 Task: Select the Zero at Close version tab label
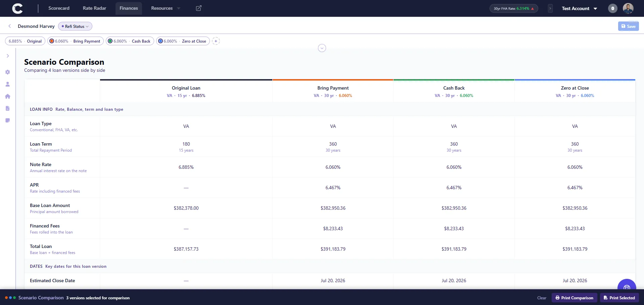point(194,41)
